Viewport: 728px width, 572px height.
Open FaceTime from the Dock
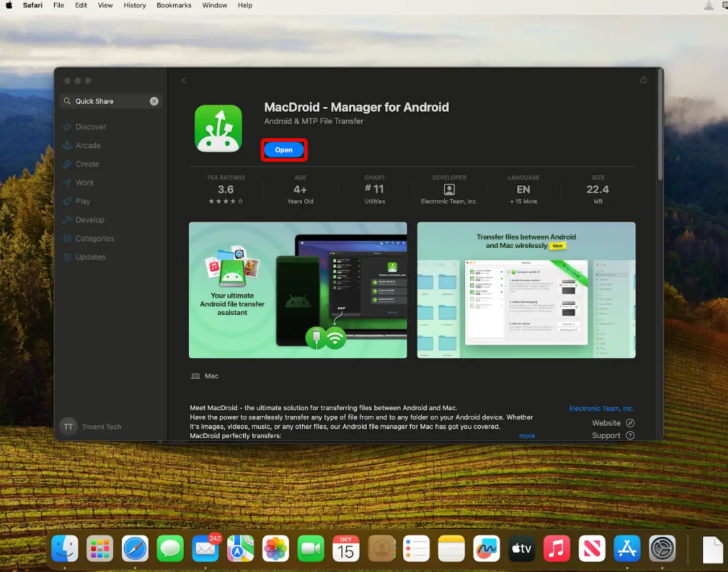click(x=311, y=548)
